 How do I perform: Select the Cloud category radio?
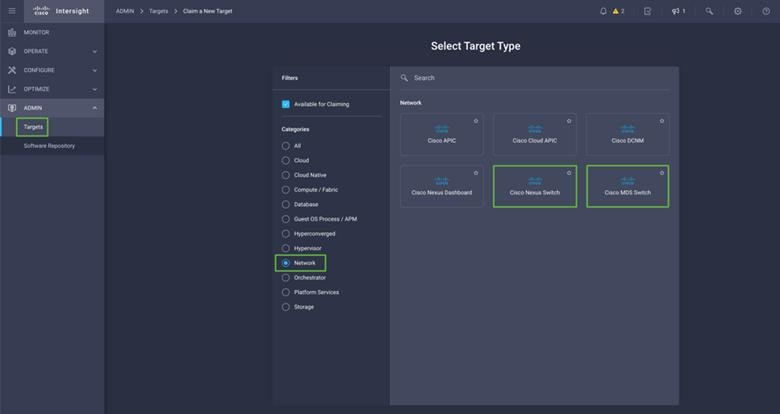click(x=286, y=160)
